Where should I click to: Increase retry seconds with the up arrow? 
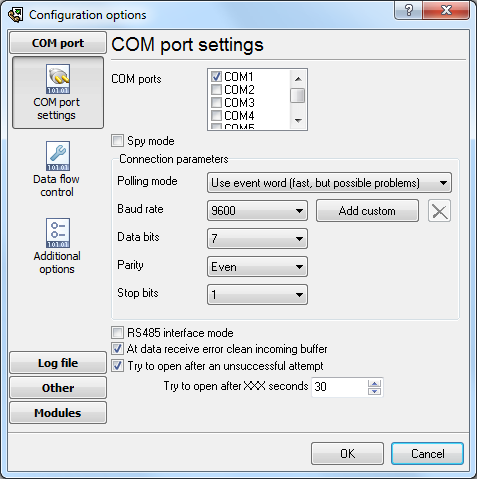374,383
